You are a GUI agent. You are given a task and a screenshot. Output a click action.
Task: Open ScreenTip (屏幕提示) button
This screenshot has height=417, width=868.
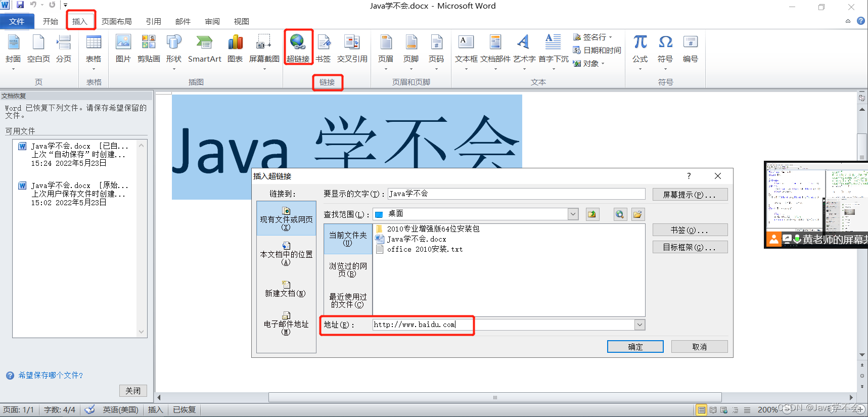(690, 195)
